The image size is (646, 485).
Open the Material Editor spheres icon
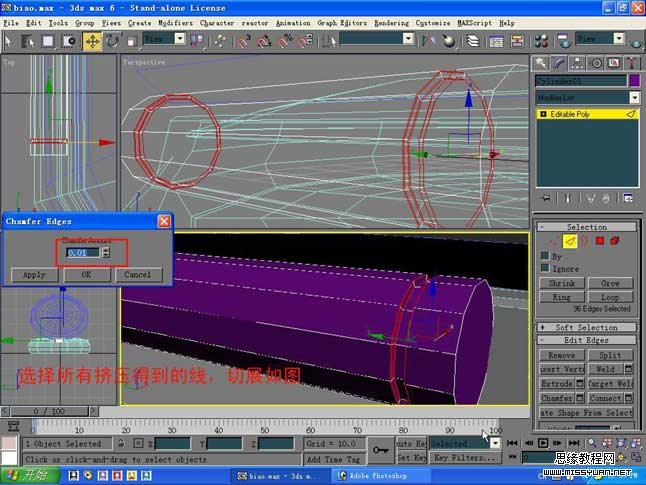541,41
